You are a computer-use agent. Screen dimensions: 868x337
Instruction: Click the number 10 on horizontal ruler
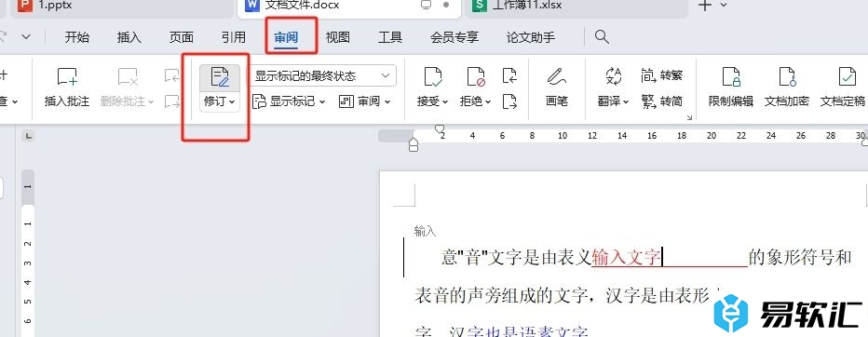(x=563, y=136)
